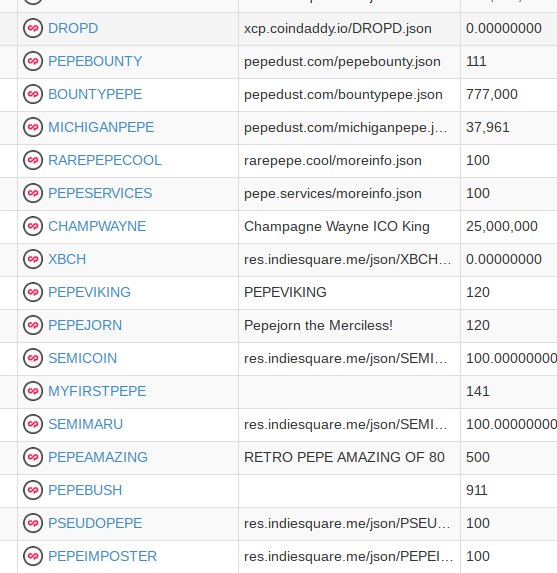The width and height of the screenshot is (557, 573).
Task: Open the PEPEVIKING asset link
Action: (x=90, y=292)
